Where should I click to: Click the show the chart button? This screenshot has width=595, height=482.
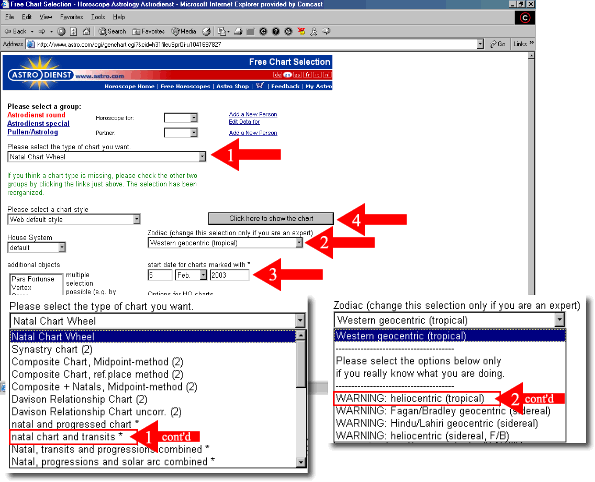[x=271, y=219]
